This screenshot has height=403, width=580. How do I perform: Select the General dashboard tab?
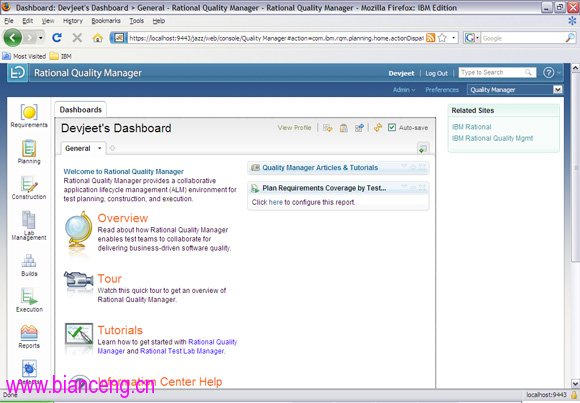point(78,148)
